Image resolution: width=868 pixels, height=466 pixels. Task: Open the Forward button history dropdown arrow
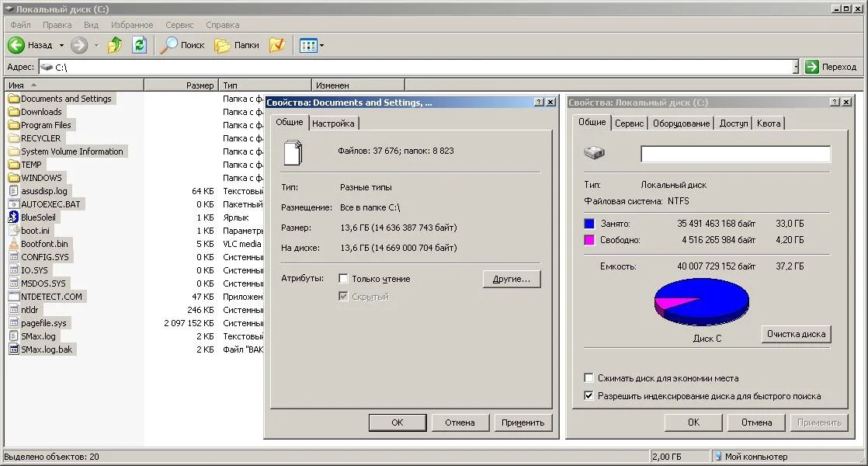(x=96, y=45)
